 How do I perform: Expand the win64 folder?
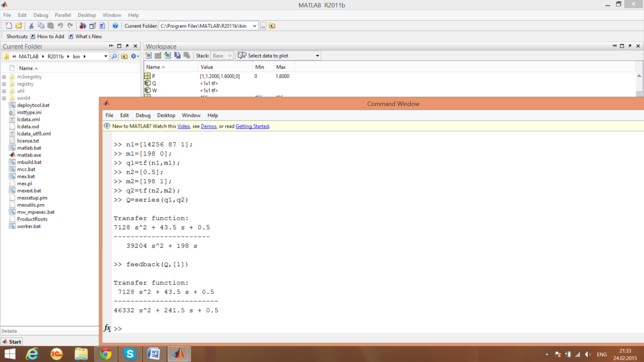(x=4, y=98)
